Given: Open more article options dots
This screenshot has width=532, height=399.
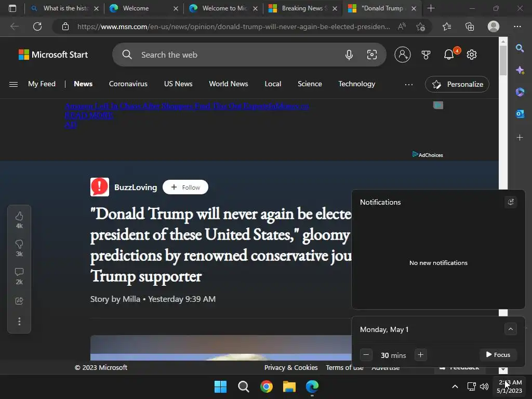Looking at the screenshot, I should tap(19, 321).
